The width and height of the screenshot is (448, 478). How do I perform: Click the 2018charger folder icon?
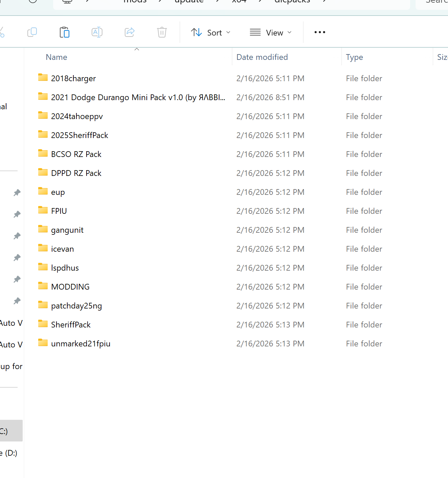click(x=43, y=78)
